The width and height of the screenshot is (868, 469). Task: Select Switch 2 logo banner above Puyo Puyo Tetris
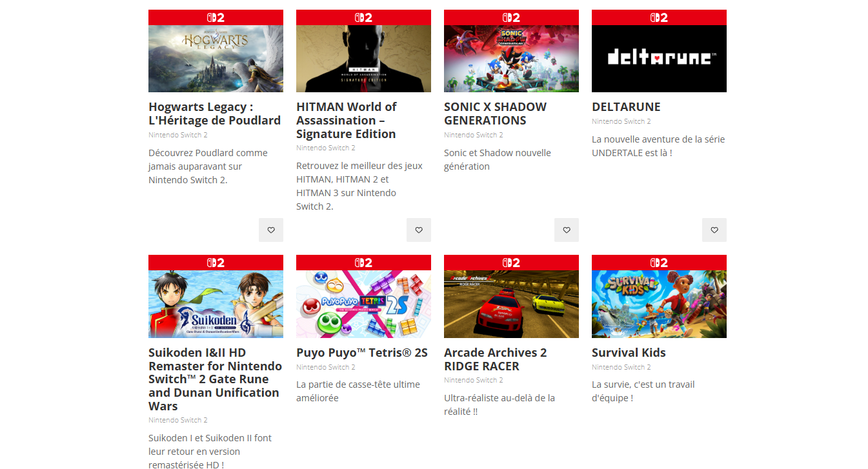[x=363, y=263]
